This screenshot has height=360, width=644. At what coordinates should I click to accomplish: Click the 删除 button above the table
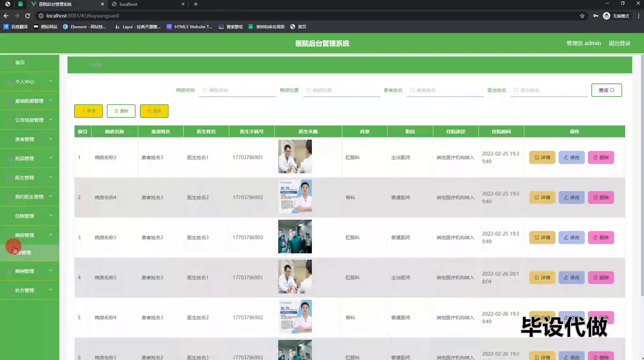click(121, 111)
